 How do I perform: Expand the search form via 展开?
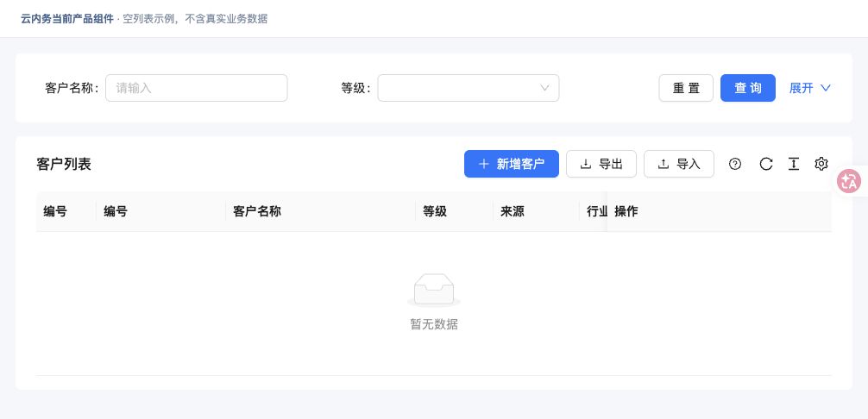pyautogui.click(x=810, y=88)
